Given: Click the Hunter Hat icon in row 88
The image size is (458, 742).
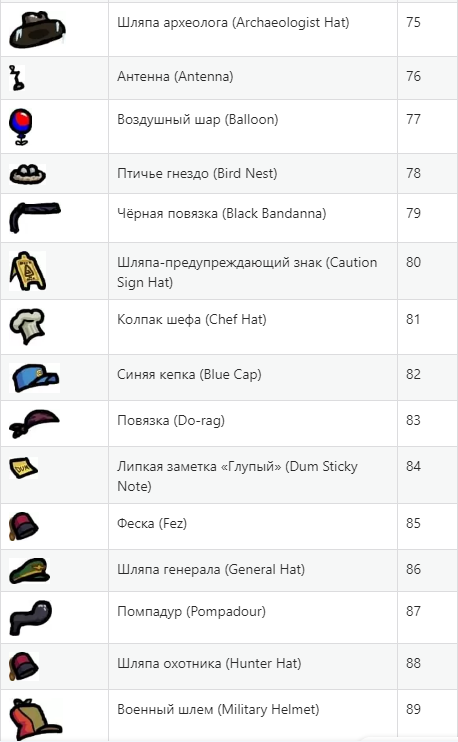Looking at the screenshot, I should point(24,666).
